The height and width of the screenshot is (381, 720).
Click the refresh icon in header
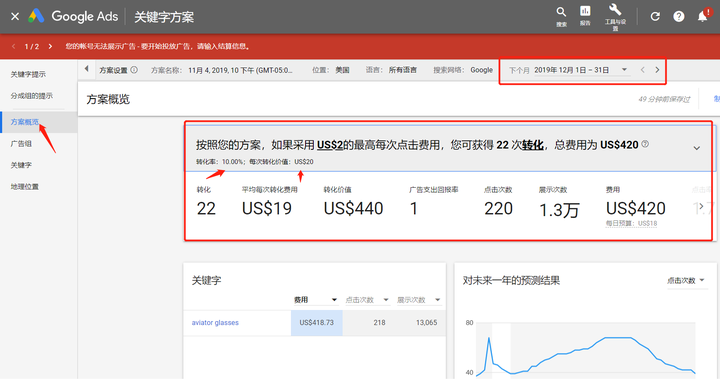coord(655,17)
